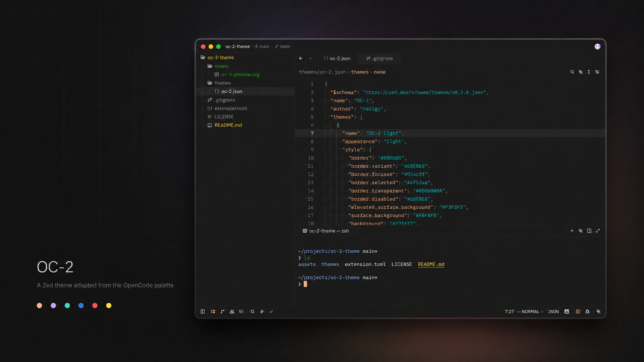The image size is (644, 362).
Task: Click the 7:27 cursor position
Action: pos(509,312)
